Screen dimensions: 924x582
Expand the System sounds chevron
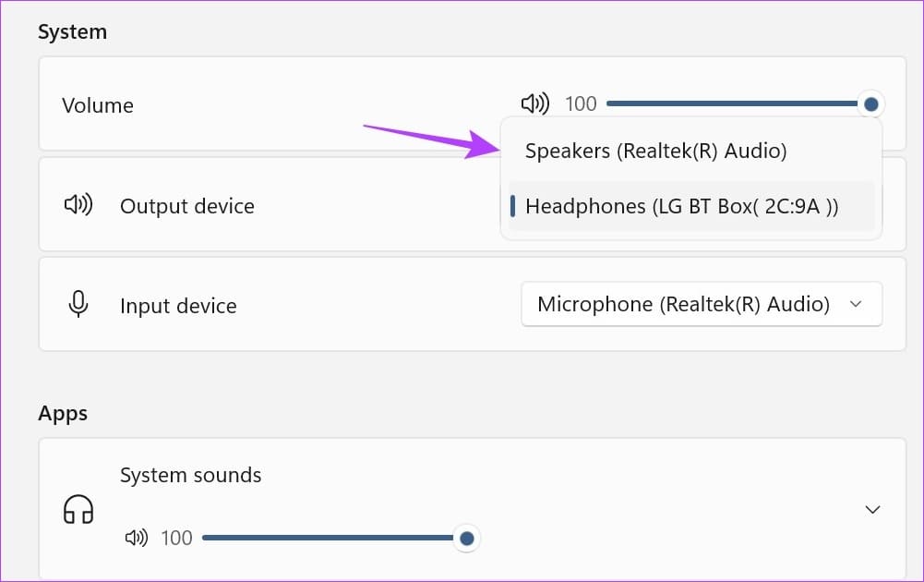tap(872, 509)
